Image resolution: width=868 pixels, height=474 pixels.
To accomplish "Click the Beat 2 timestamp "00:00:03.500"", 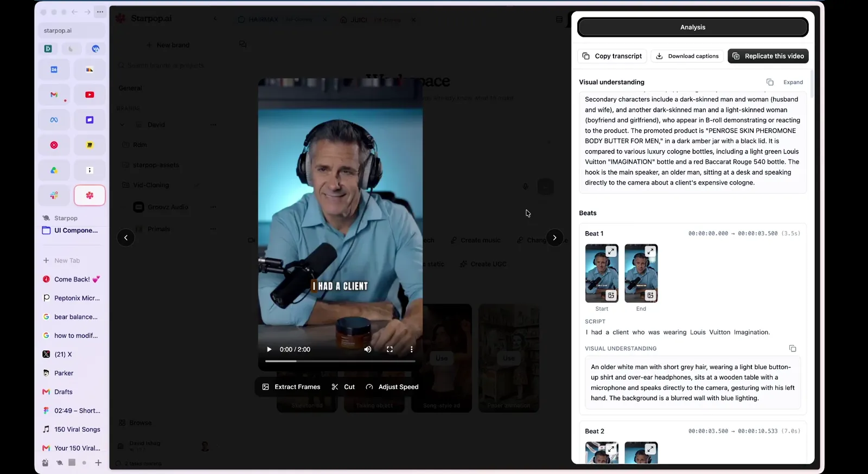I will click(708, 431).
